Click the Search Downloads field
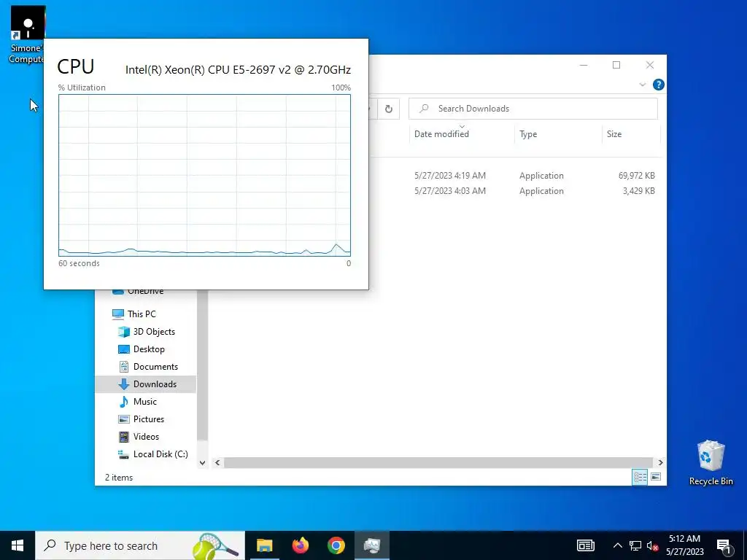747x560 pixels. point(533,109)
